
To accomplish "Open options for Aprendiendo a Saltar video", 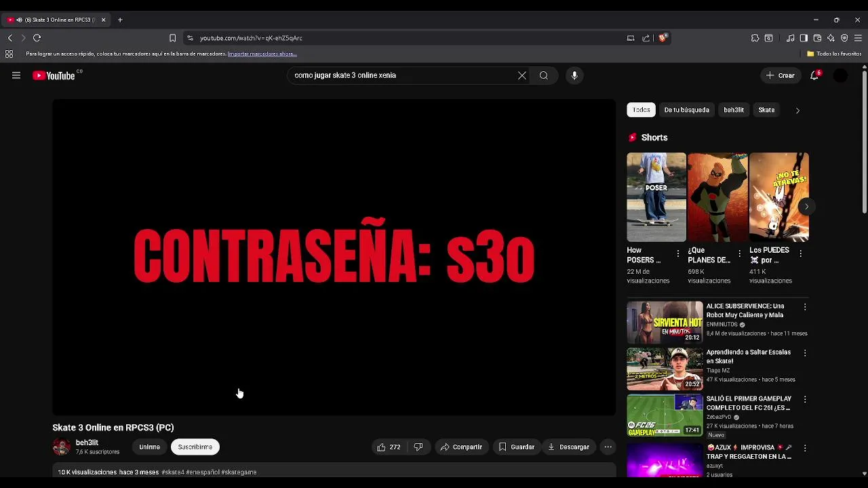I will coord(805,353).
